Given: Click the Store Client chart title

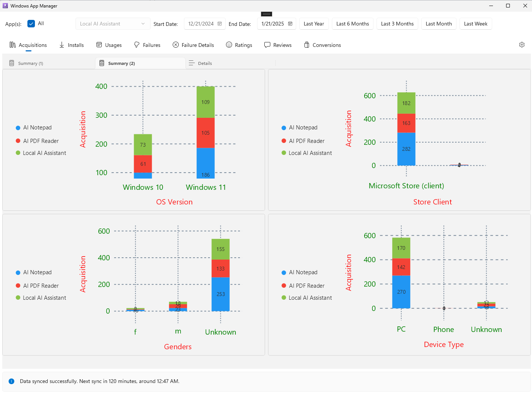Looking at the screenshot, I should [x=433, y=202].
